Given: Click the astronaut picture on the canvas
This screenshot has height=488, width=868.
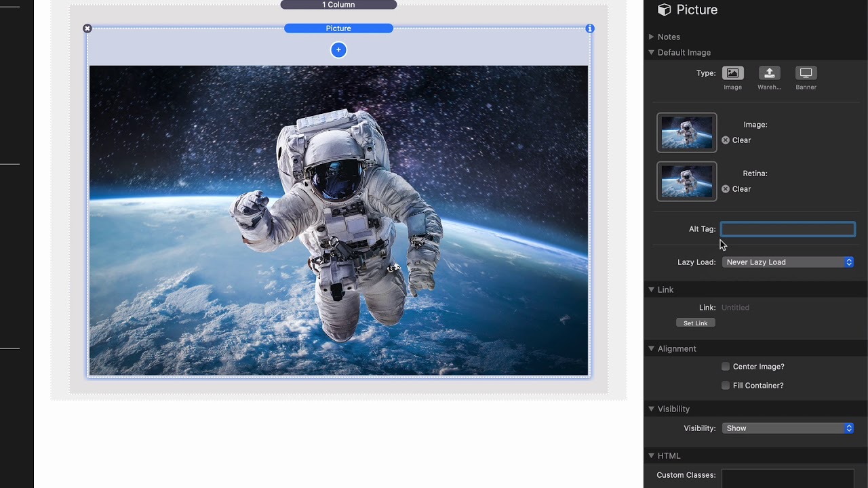Looking at the screenshot, I should click(338, 220).
